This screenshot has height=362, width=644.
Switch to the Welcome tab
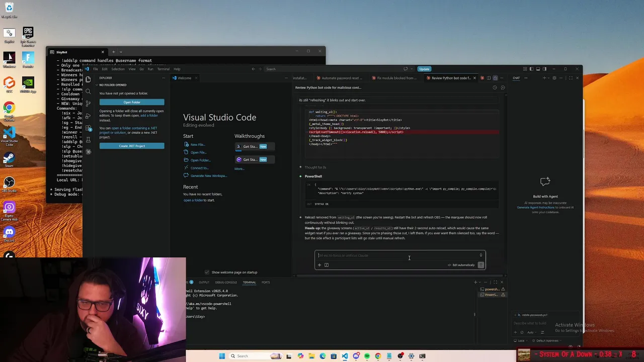(184, 78)
